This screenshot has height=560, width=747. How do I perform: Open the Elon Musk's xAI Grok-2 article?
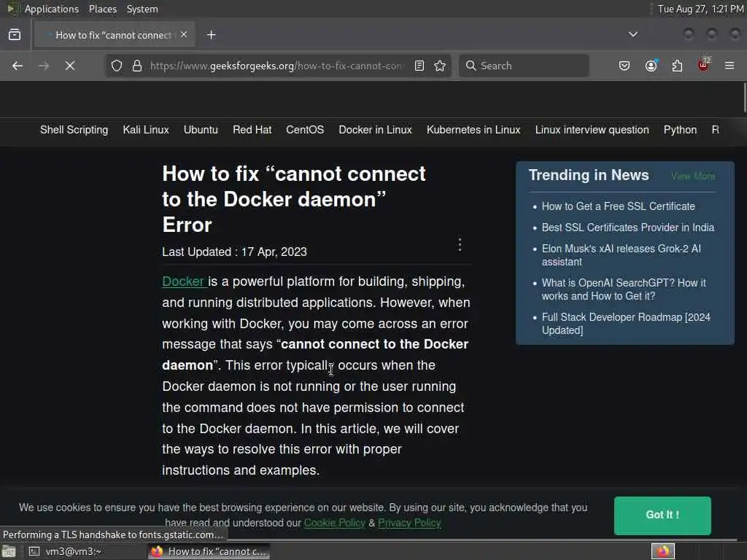point(622,255)
